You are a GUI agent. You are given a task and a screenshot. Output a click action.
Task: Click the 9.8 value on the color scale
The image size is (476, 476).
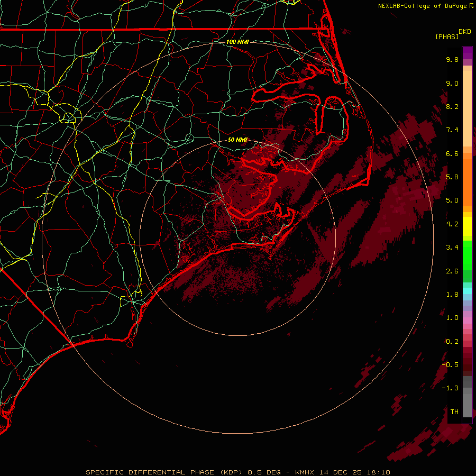[452, 59]
